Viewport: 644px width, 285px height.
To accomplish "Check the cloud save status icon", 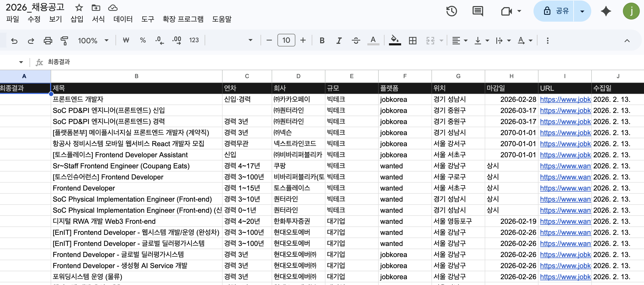I will 113,8.
